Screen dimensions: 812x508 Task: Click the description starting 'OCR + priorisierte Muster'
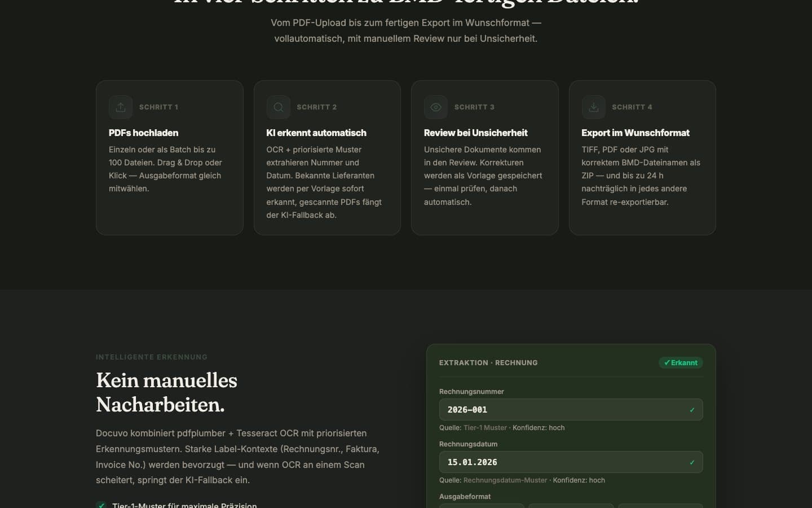click(324, 182)
